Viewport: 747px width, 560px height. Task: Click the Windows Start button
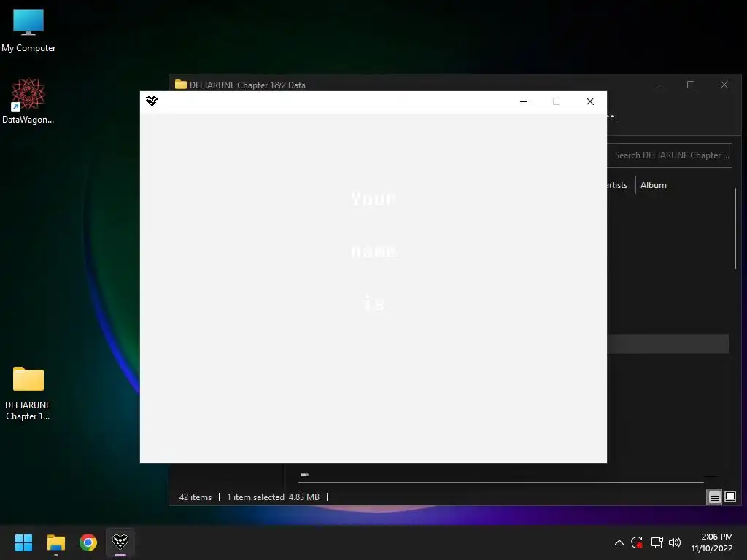click(x=23, y=542)
